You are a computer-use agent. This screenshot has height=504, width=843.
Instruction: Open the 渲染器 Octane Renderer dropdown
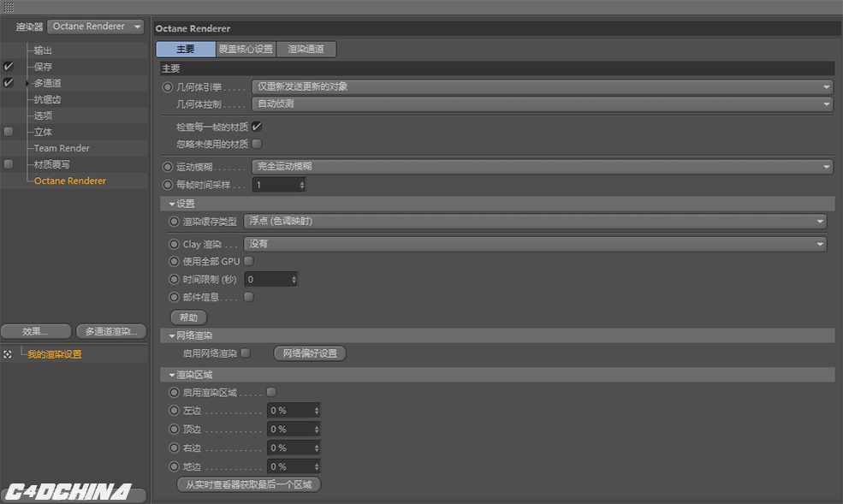coord(96,27)
